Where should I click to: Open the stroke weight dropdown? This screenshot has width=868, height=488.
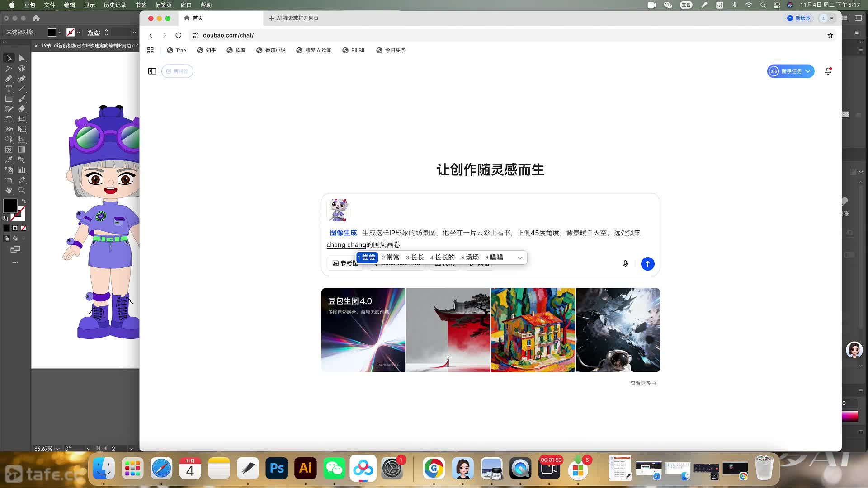(x=134, y=33)
